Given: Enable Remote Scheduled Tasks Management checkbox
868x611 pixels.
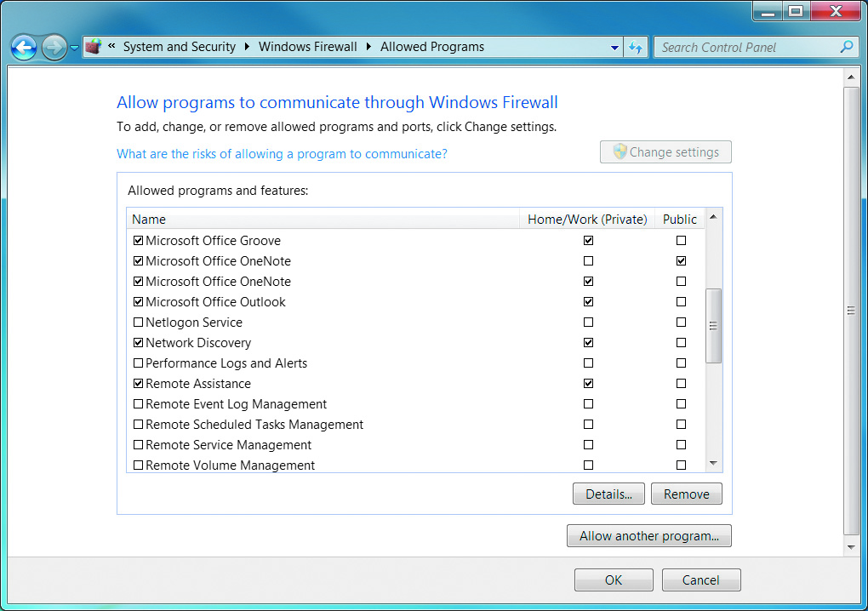Looking at the screenshot, I should [x=139, y=425].
